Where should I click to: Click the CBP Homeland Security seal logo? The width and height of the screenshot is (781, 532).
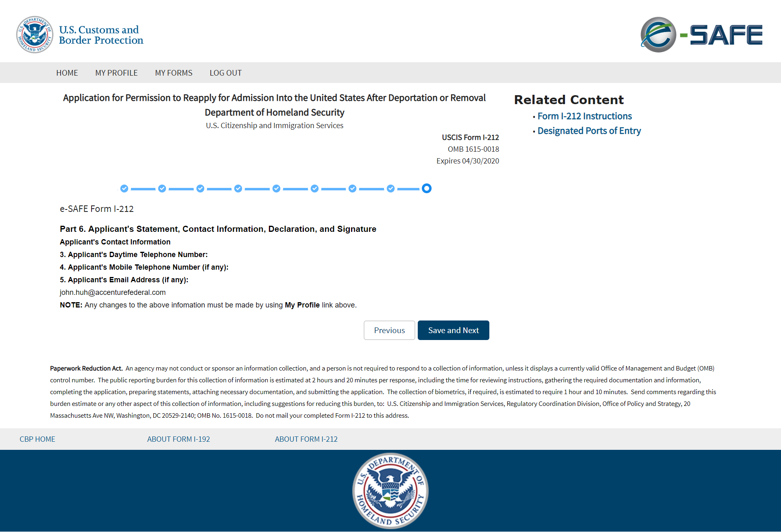(x=35, y=35)
